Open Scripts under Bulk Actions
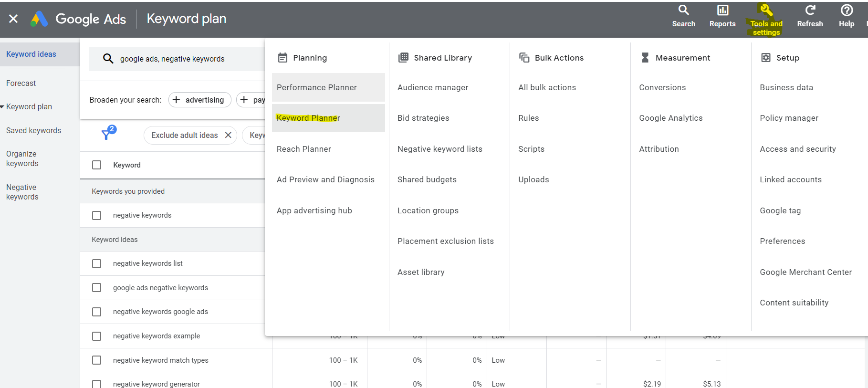 531,149
